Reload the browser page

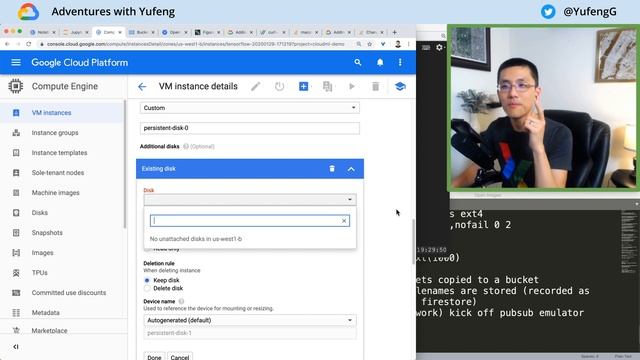(29, 44)
